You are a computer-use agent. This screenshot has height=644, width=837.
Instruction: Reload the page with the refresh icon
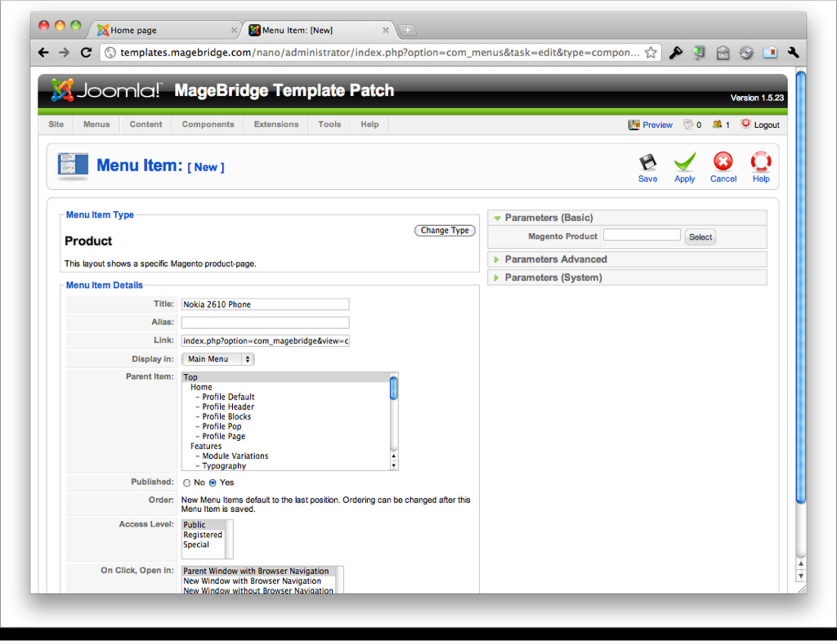click(86, 52)
